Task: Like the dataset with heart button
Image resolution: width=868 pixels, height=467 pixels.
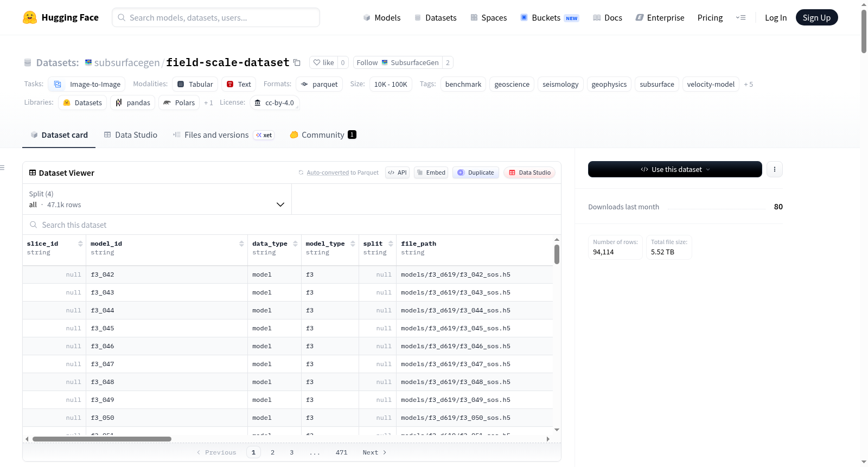Action: tap(323, 62)
